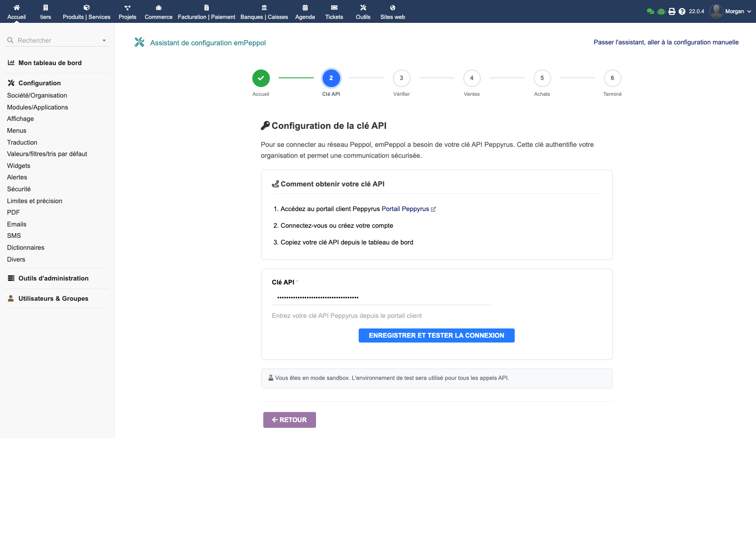The image size is (756, 536).
Task: Open the PDF configuration entry
Action: tap(13, 212)
